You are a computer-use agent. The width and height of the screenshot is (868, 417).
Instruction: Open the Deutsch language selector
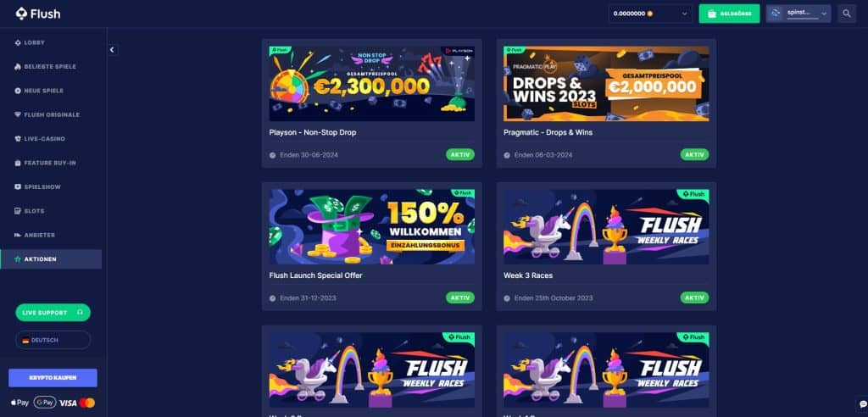click(x=53, y=340)
